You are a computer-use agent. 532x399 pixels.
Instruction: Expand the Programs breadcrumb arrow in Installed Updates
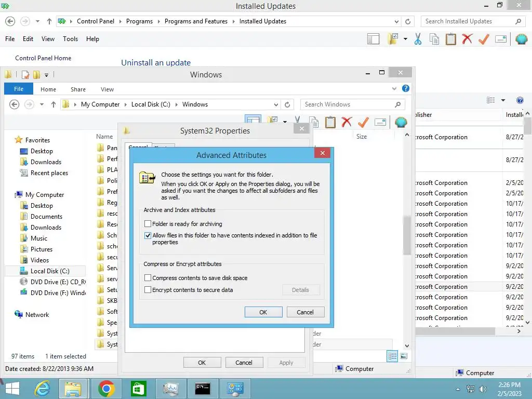[x=158, y=21]
